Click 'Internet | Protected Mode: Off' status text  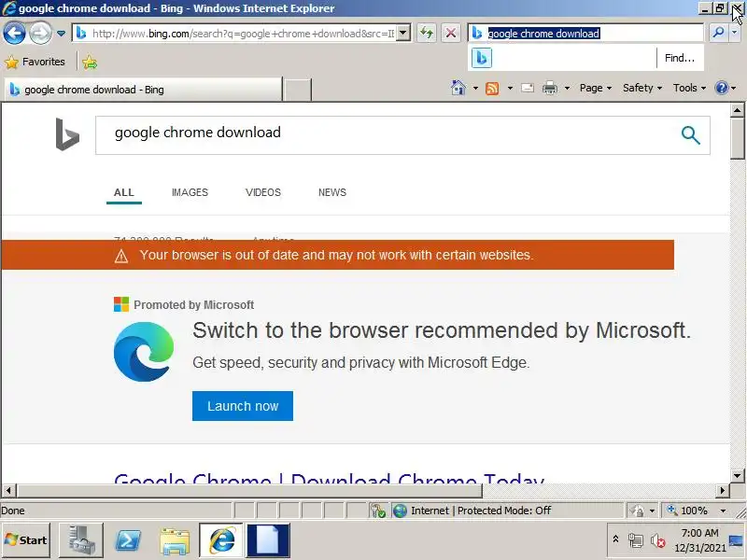[x=481, y=511]
